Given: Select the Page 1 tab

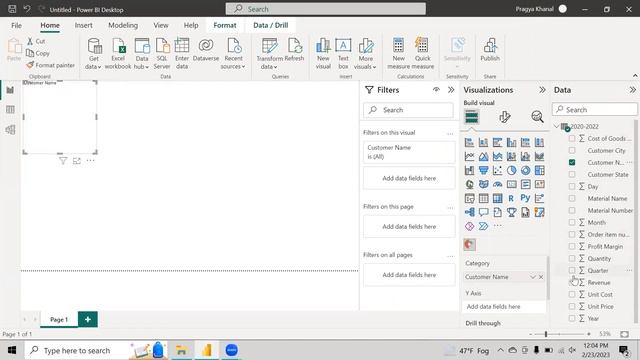Looking at the screenshot, I should (x=59, y=319).
